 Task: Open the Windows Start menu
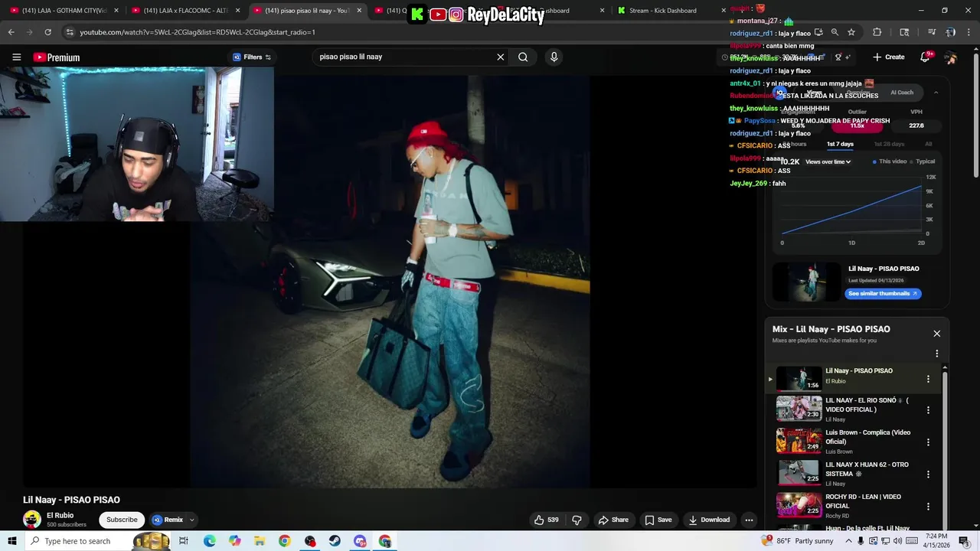(11, 541)
